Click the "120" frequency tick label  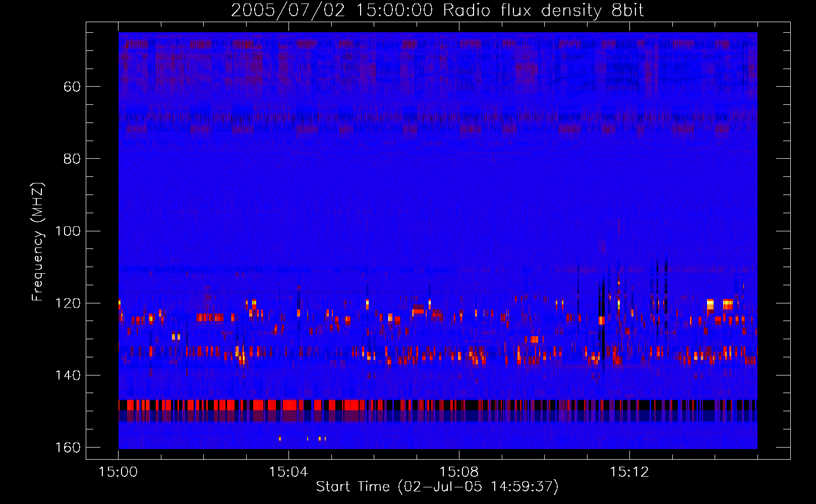[68, 303]
